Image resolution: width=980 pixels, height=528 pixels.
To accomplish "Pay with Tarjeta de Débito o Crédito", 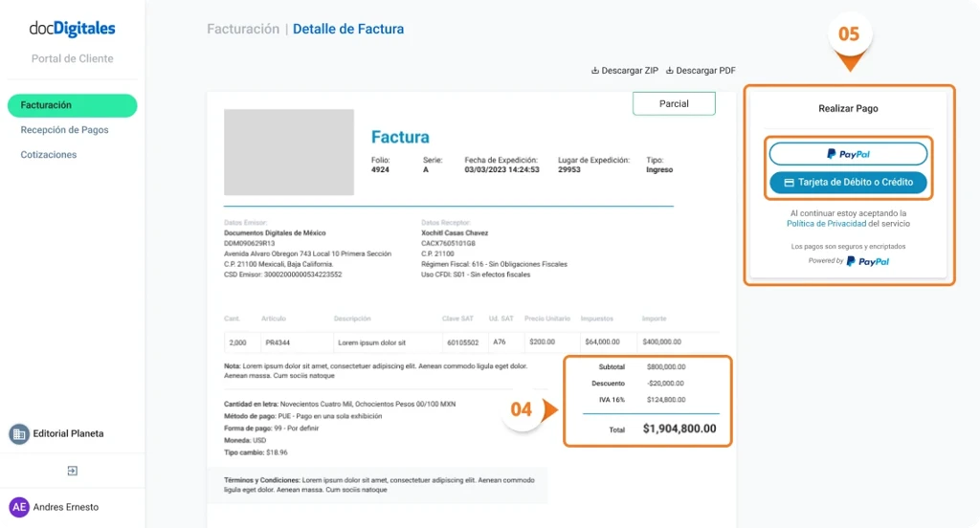I will click(x=848, y=183).
